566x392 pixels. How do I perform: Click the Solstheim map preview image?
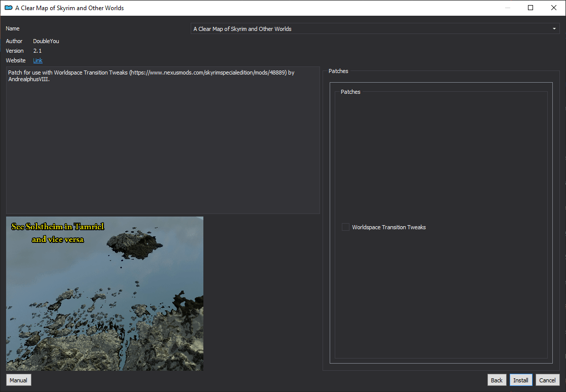click(x=104, y=294)
